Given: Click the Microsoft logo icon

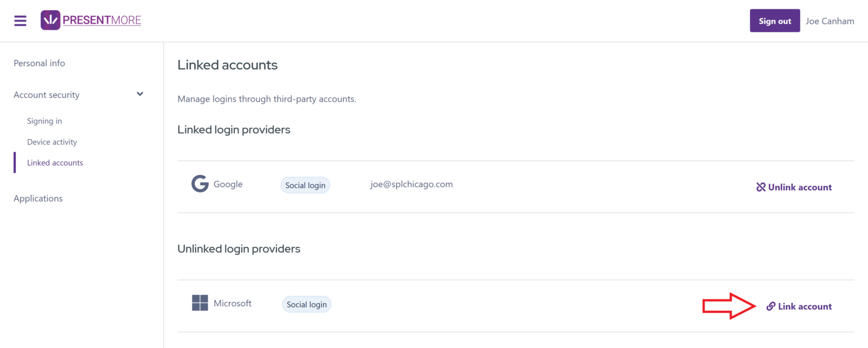Looking at the screenshot, I should point(199,303).
